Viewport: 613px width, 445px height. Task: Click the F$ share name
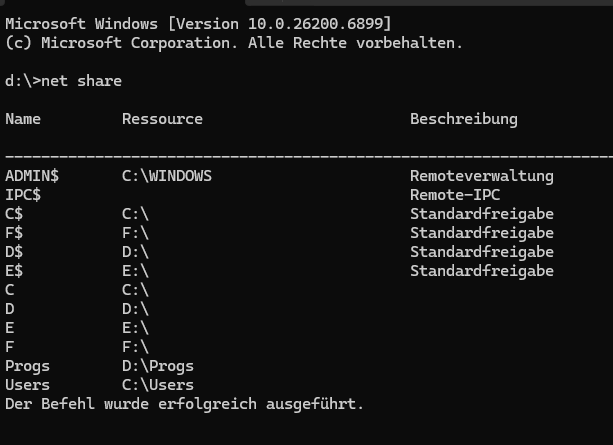[14, 233]
